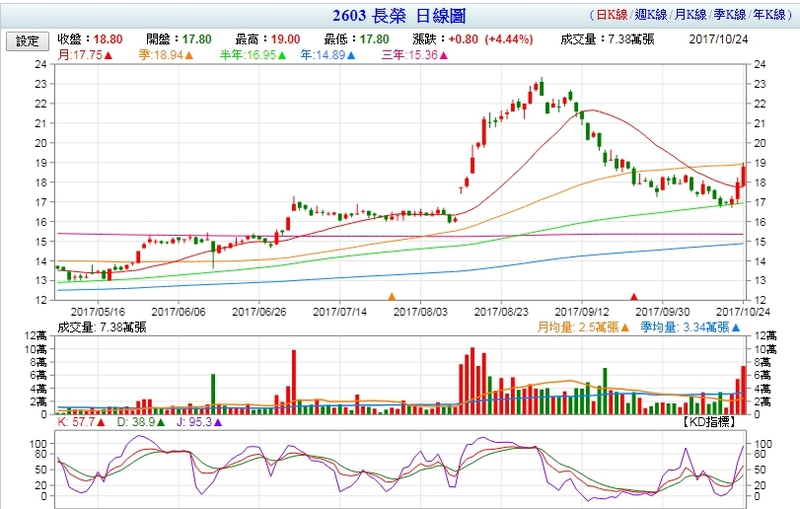Viewport: 800px width, 509px height.
Task: Click the tall green volume bar in mid June
Action: point(213,394)
